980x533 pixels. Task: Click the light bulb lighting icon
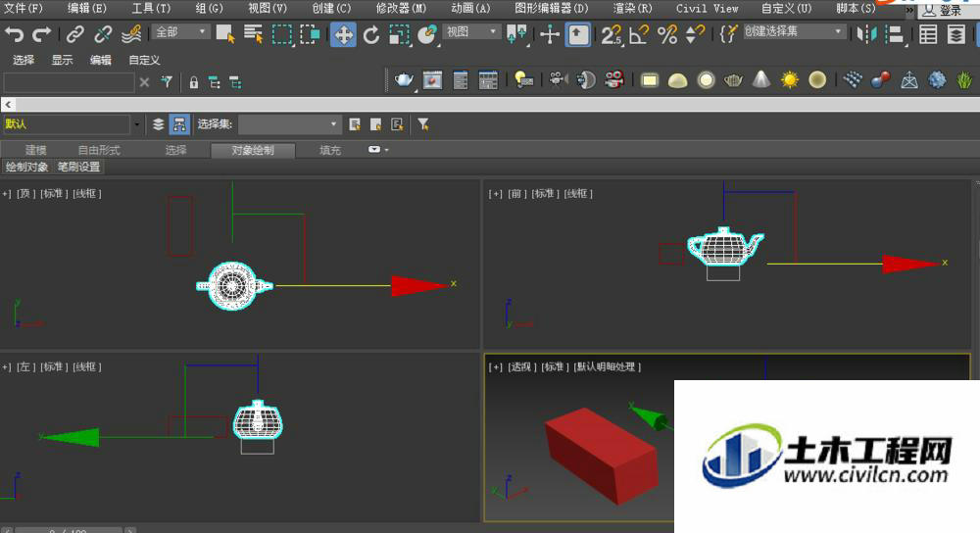tap(523, 80)
